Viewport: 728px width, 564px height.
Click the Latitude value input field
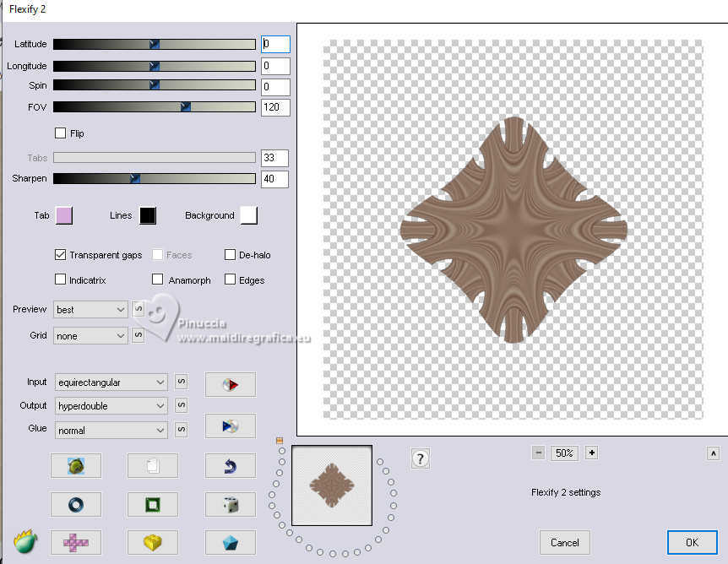pos(275,44)
